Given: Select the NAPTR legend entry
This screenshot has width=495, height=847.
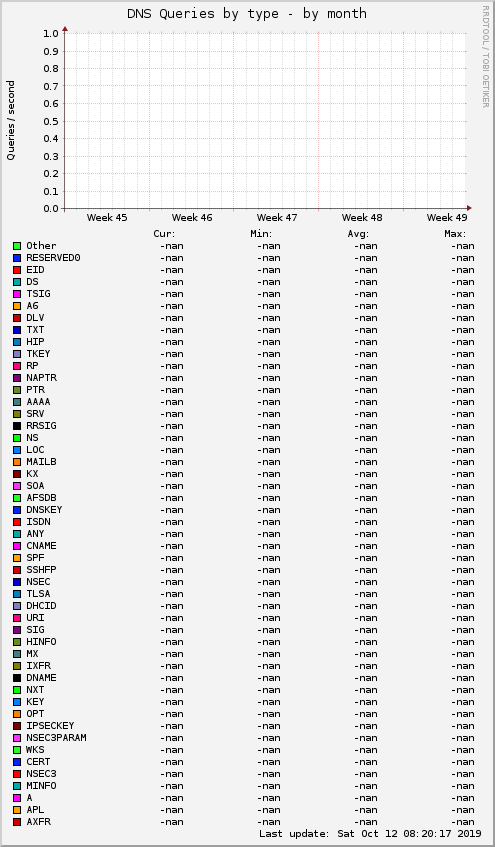Looking at the screenshot, I should tap(41, 378).
